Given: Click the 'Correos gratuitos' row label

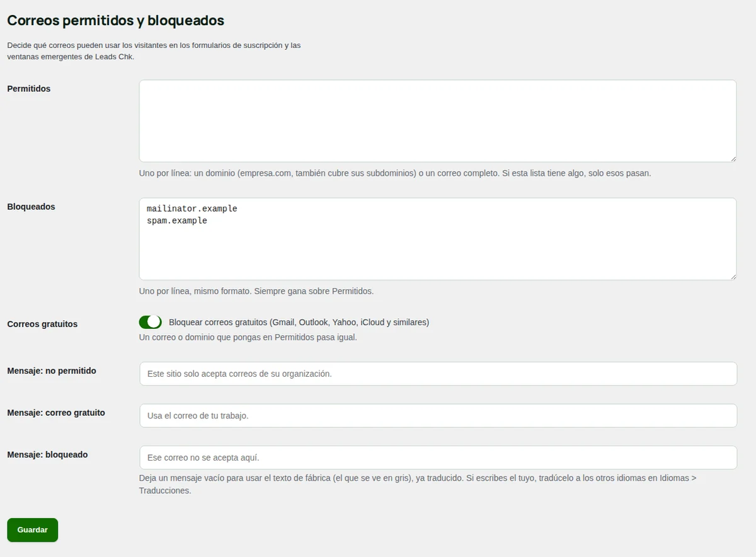Looking at the screenshot, I should coord(42,324).
